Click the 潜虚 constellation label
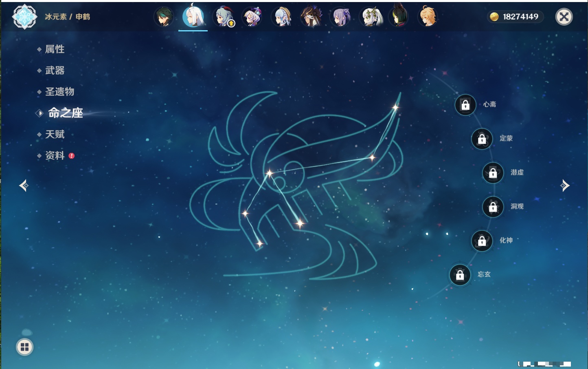 [x=517, y=172]
